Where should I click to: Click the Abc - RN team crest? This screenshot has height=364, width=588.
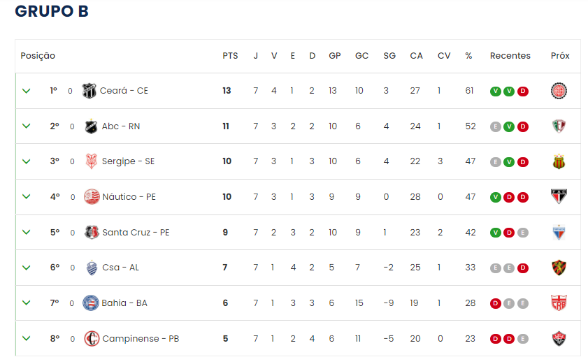[x=91, y=126]
